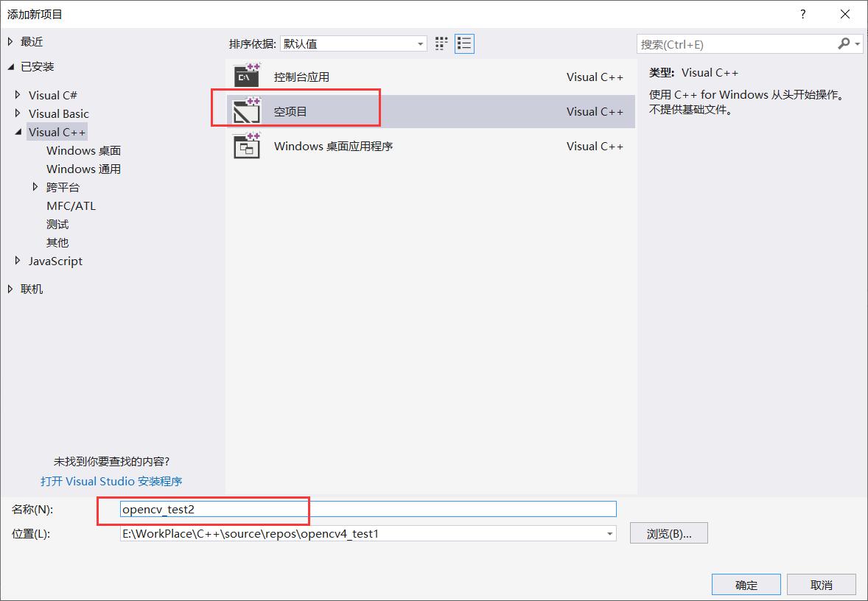This screenshot has width=868, height=601.
Task: Select the JavaScript tree label
Action: point(55,261)
